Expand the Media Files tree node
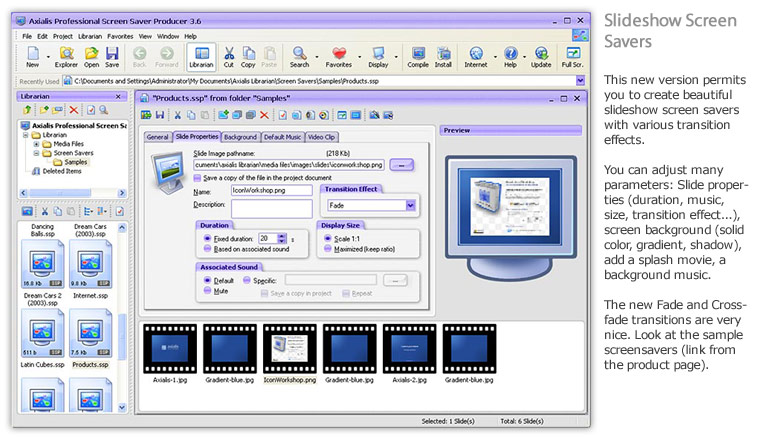 pyautogui.click(x=36, y=144)
